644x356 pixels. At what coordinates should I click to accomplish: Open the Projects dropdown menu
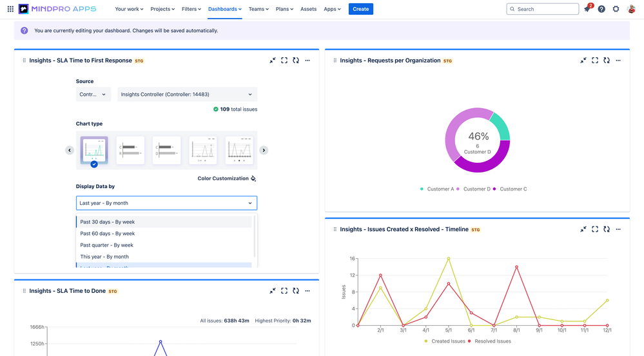click(x=162, y=9)
